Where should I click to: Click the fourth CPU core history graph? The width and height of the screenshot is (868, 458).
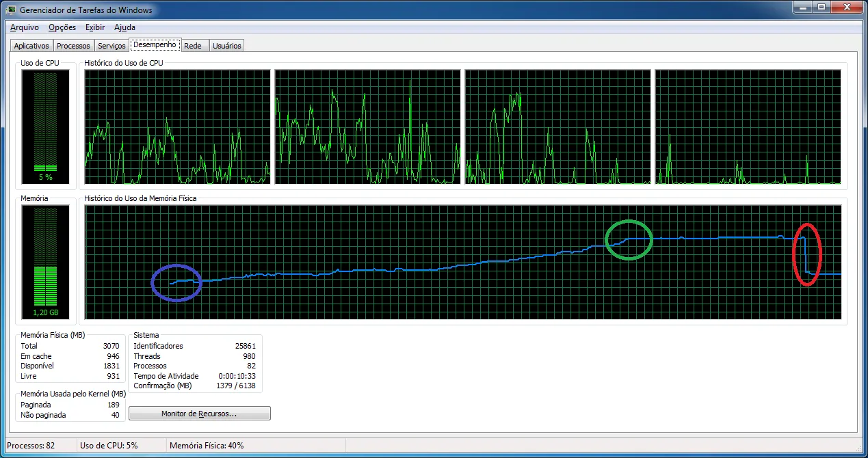point(748,126)
